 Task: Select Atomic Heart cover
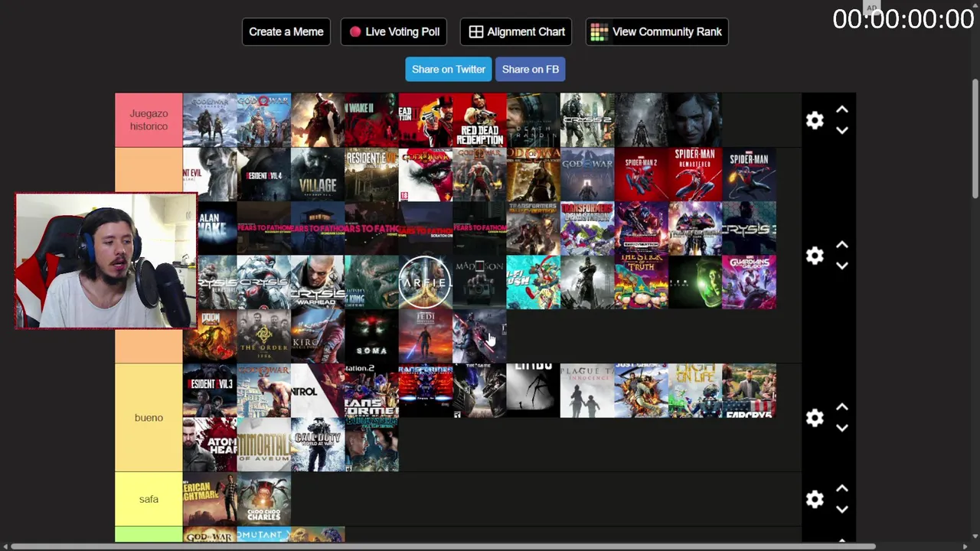[x=210, y=445]
